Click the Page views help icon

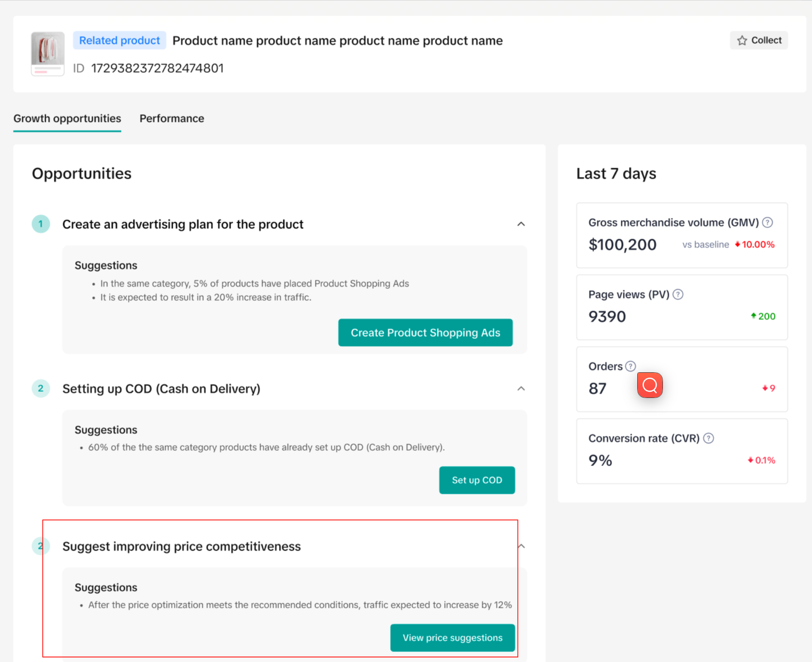coord(678,295)
